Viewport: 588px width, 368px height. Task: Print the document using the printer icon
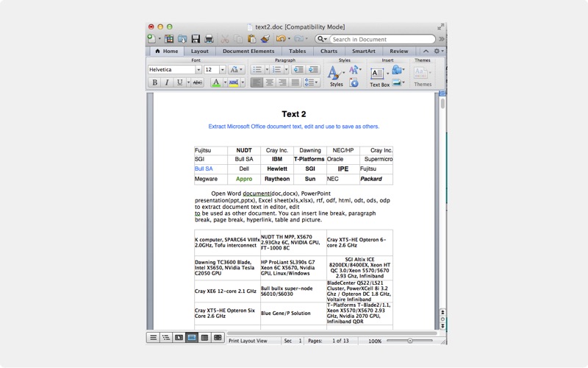209,39
